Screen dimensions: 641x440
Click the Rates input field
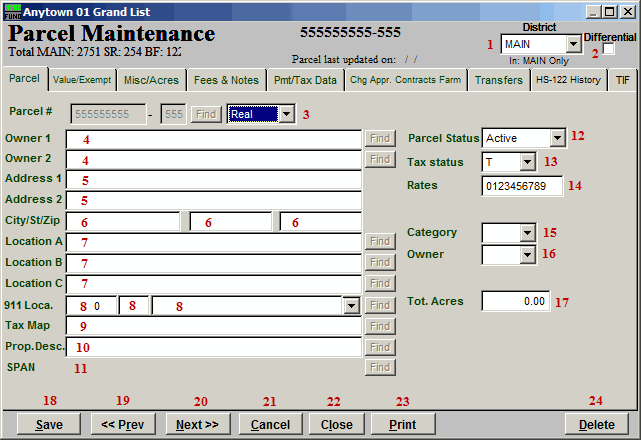click(521, 186)
